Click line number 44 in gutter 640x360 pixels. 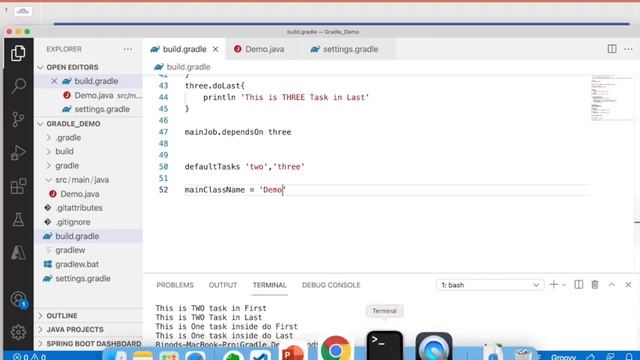tap(163, 97)
